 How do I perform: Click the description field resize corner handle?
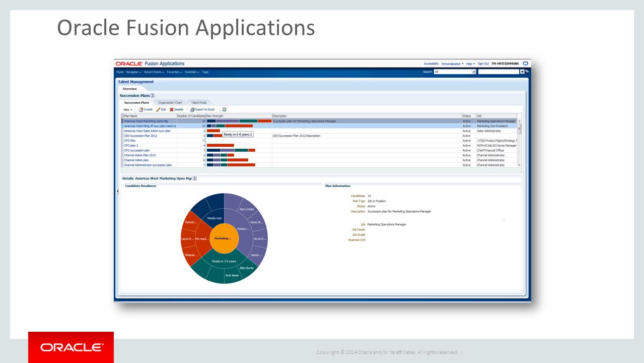pos(504,220)
